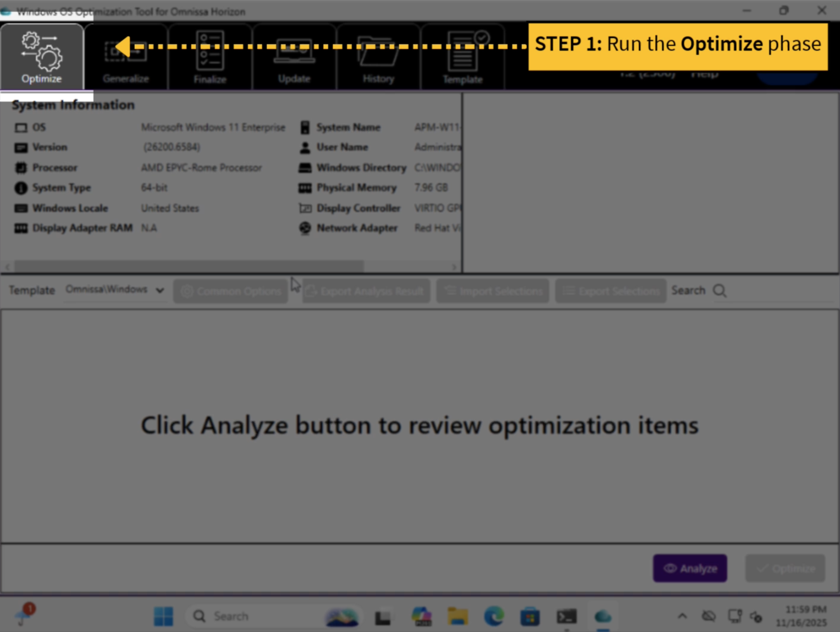Viewport: 840px width, 632px height.
Task: Click the OS monitor icon
Action: click(x=21, y=128)
